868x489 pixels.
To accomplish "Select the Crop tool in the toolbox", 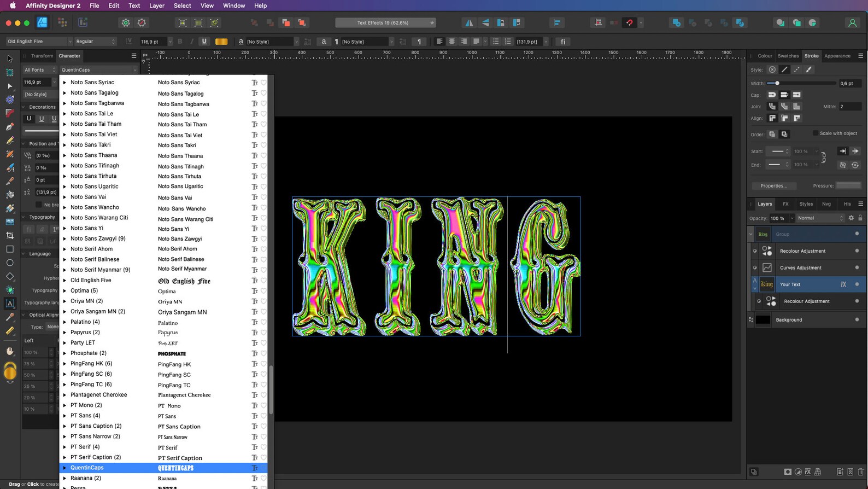I will pos(10,236).
